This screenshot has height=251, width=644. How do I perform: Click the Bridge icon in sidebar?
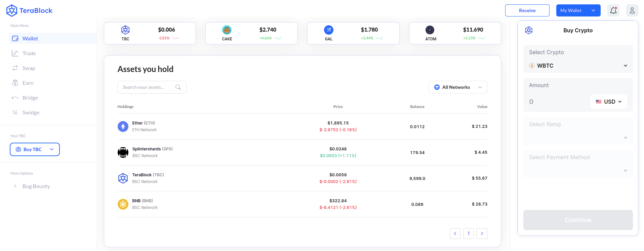(15, 98)
